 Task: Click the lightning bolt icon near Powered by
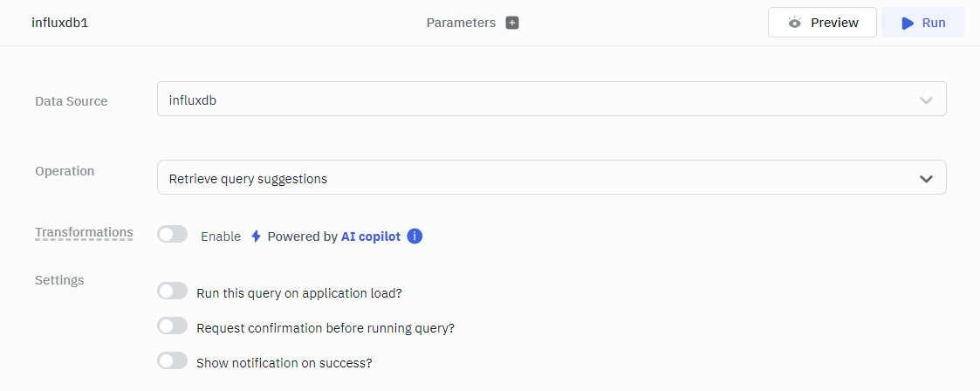[x=256, y=237]
